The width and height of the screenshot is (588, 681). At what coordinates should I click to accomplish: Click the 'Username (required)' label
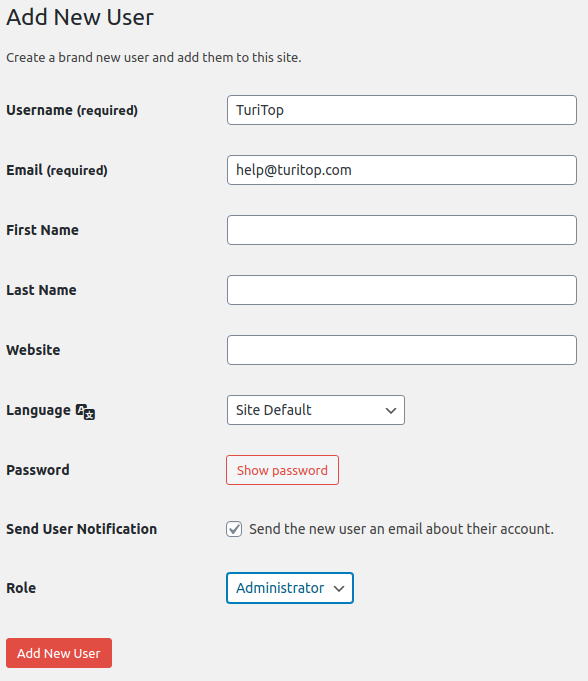[x=72, y=110]
